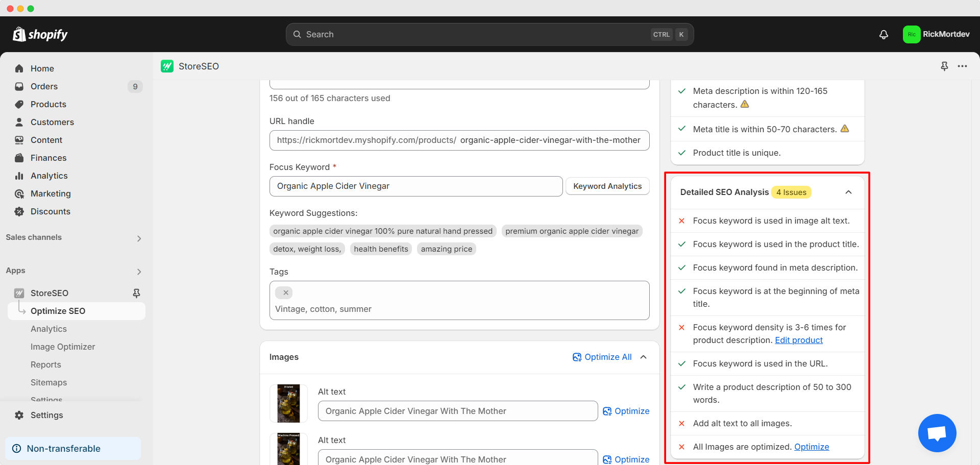Click the Customers person icon
This screenshot has height=465, width=980.
19,122
